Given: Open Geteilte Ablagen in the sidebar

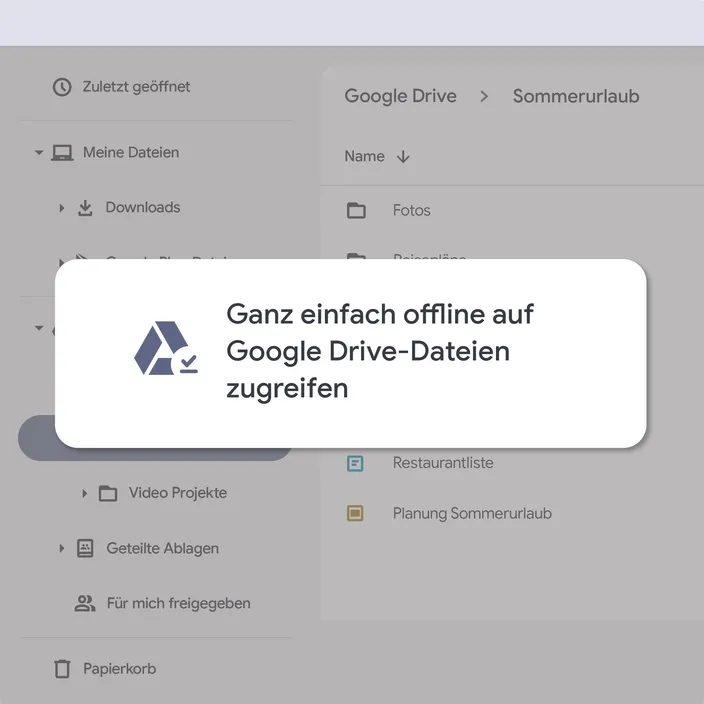Looking at the screenshot, I should tap(163, 548).
